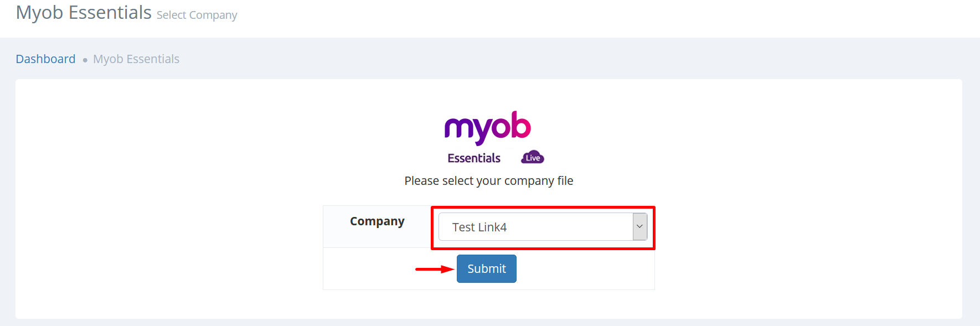This screenshot has height=326, width=980.
Task: Click the empty white card area below form
Action: click(x=487, y=304)
